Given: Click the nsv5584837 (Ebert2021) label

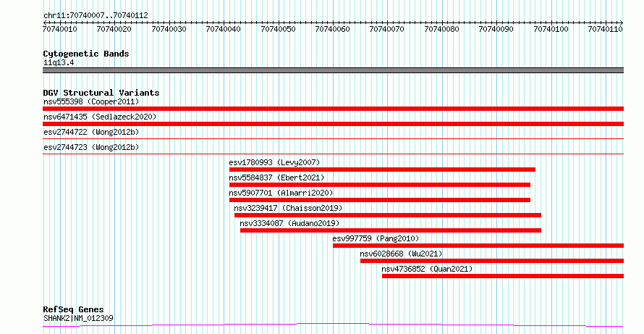Looking at the screenshot, I should [x=276, y=178].
